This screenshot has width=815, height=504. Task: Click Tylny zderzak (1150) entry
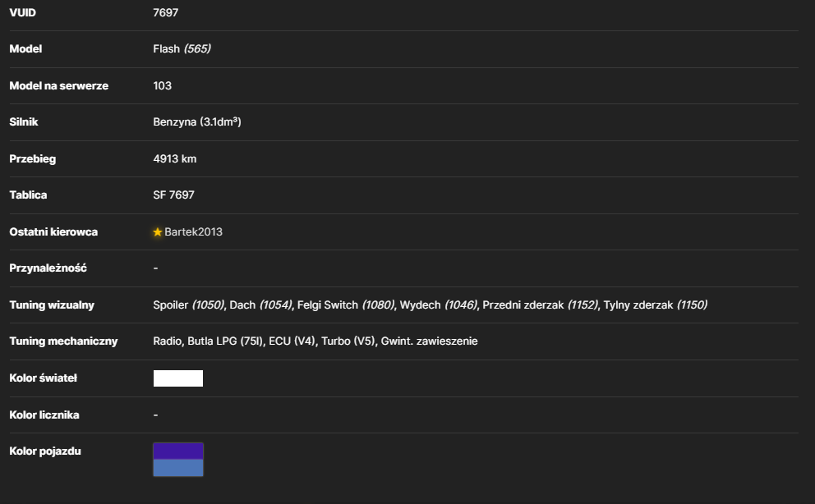coord(656,305)
